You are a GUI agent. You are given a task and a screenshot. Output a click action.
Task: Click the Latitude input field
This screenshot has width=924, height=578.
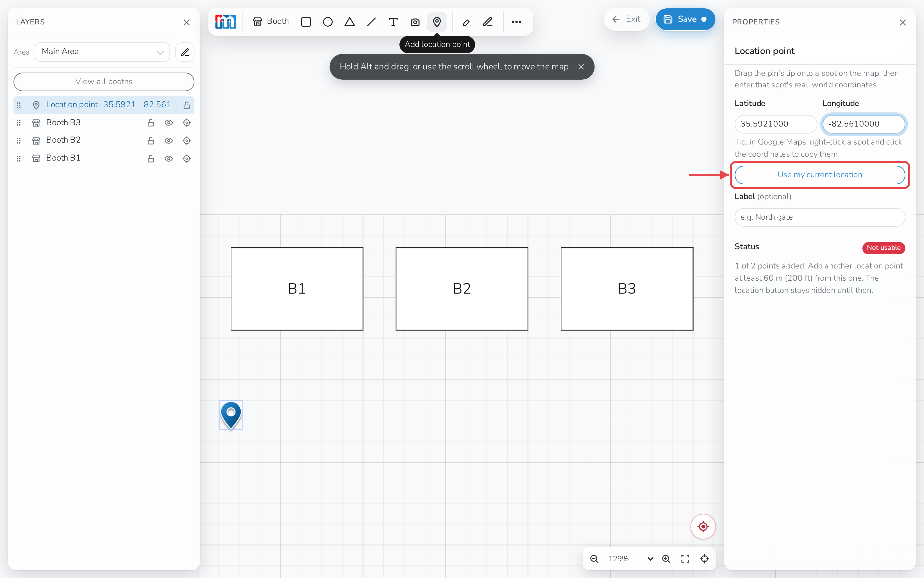click(776, 124)
